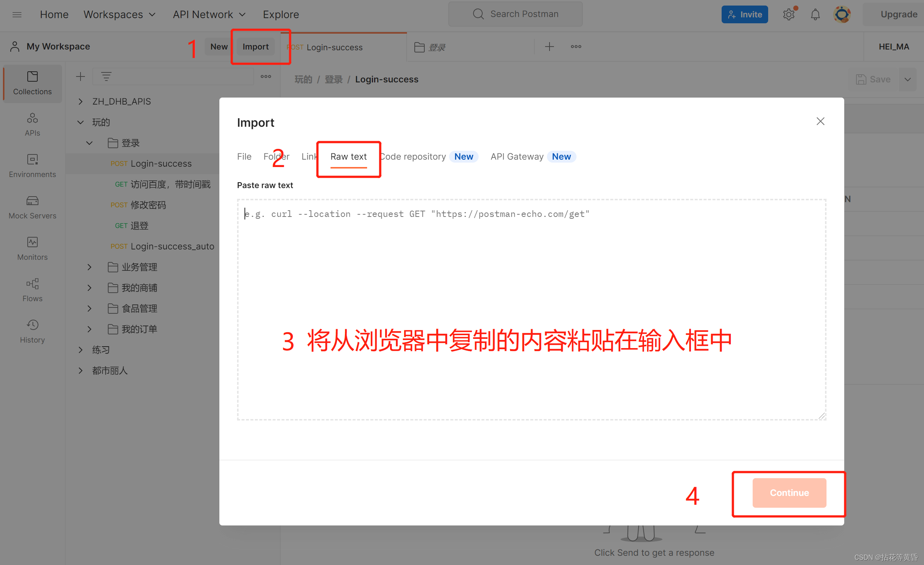Switch to the Login-success request tab
This screenshot has width=924, height=565.
[343, 47]
